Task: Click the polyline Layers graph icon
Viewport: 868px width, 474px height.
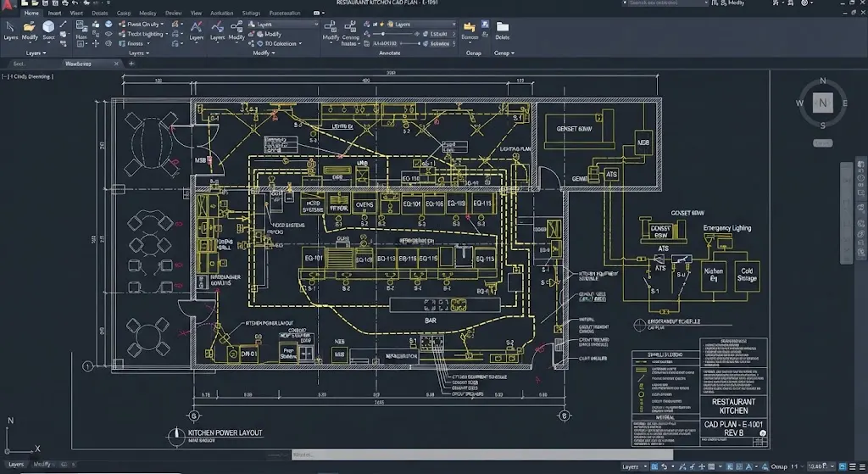Action: 218,26
